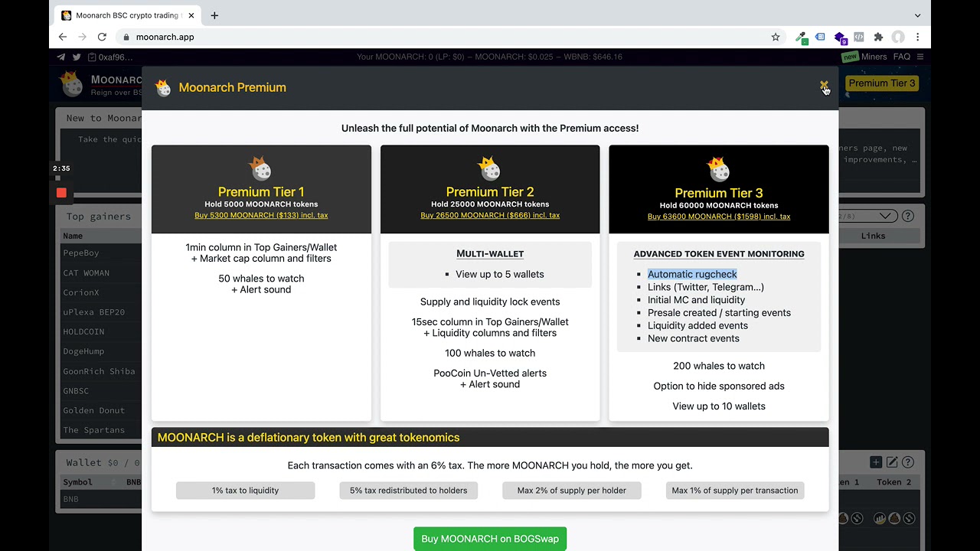
Task: Sort by the Name column header
Action: [73, 236]
